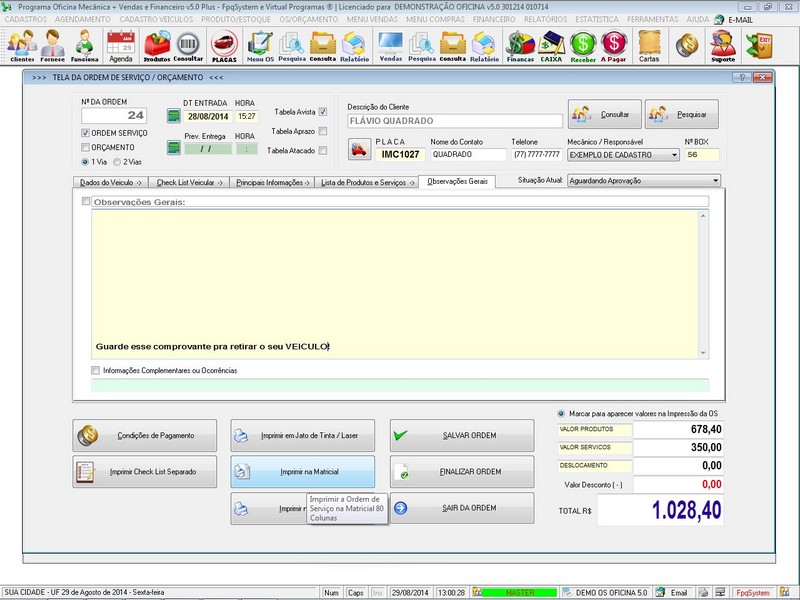This screenshot has width=800, height=600.
Task: Open the Agenda calendar icon
Action: [x=120, y=45]
